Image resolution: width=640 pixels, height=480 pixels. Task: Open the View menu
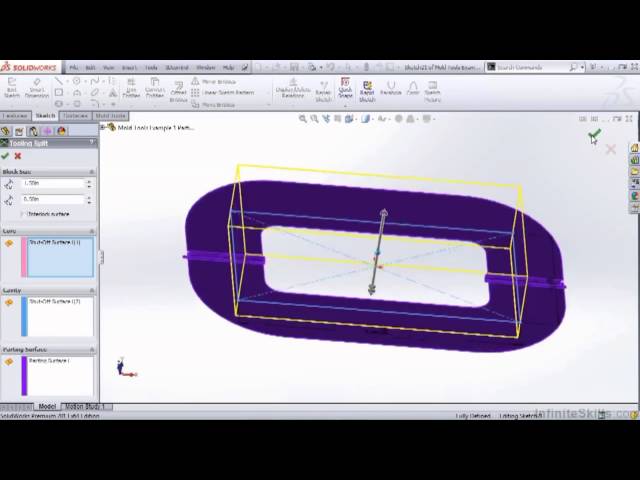pyautogui.click(x=108, y=67)
